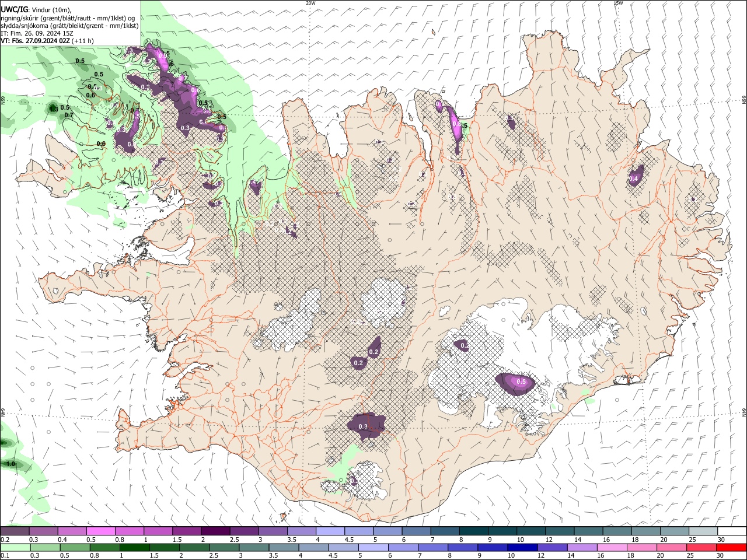Screen dimensions: 747x560
Task: Click the "0.5" snow value on Vatnajökull glacier
Action: [522, 381]
